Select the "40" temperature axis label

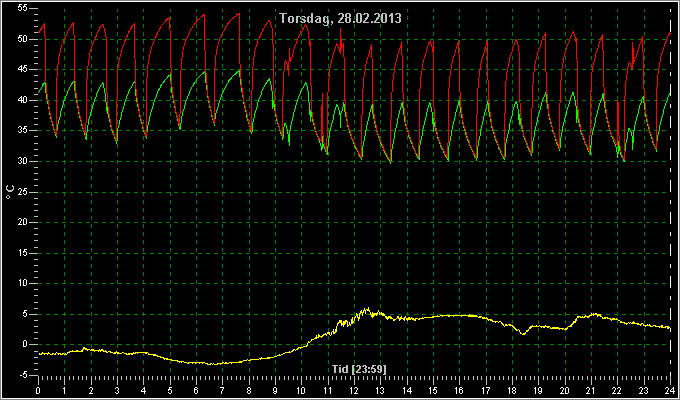point(23,100)
